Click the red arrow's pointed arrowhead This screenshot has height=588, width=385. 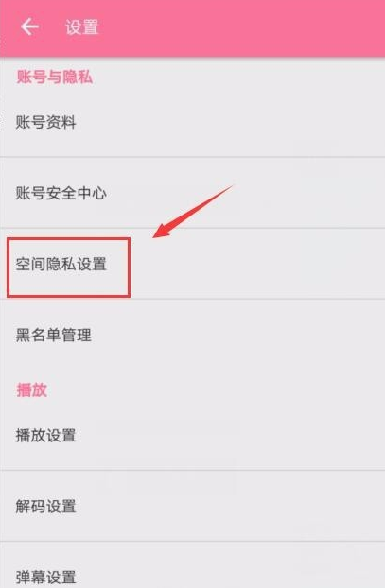(160, 232)
